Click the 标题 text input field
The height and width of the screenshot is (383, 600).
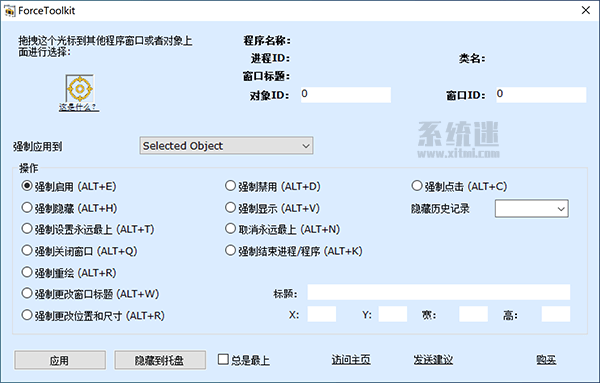tap(439, 292)
